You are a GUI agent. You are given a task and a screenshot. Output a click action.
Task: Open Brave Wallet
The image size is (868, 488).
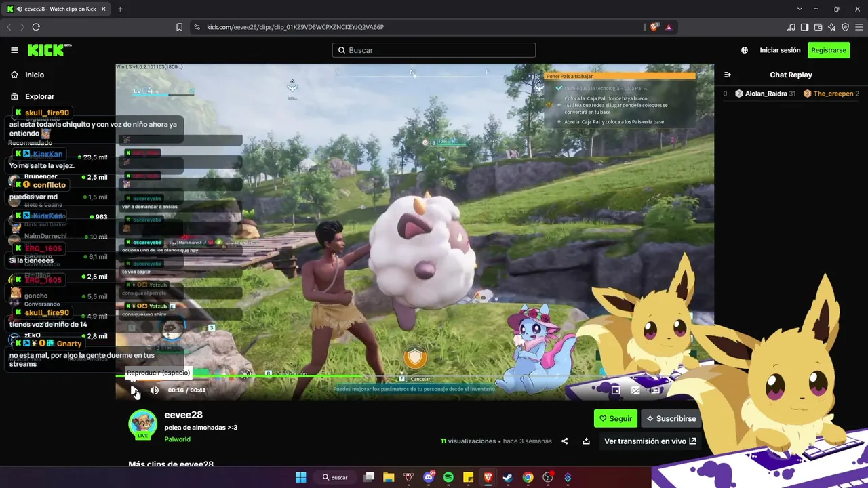pyautogui.click(x=818, y=27)
